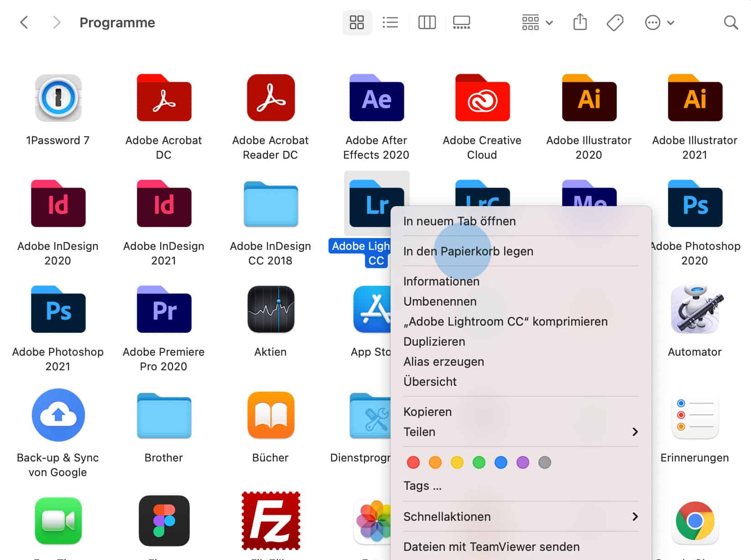
Task: Select Adobe InDesign CC 2018 folder
Action: [271, 203]
